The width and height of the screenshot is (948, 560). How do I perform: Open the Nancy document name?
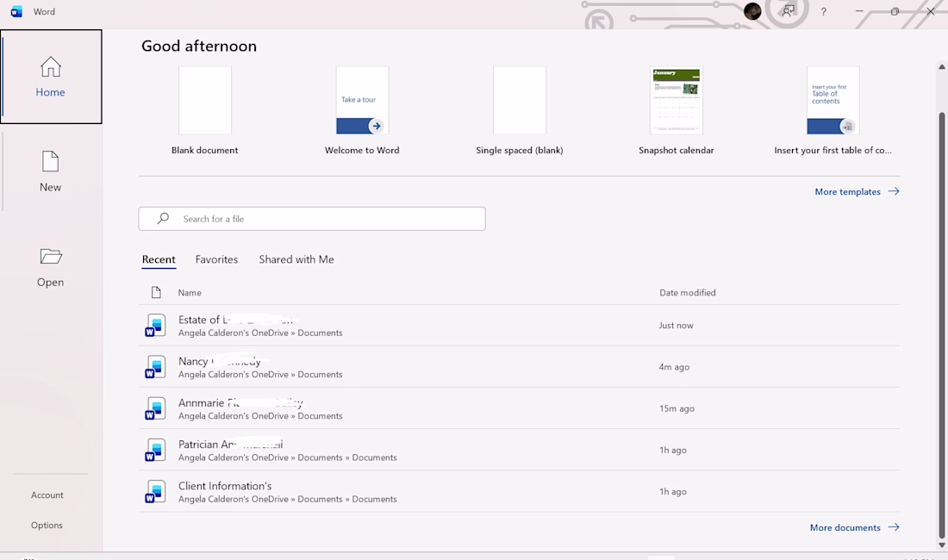(x=220, y=361)
